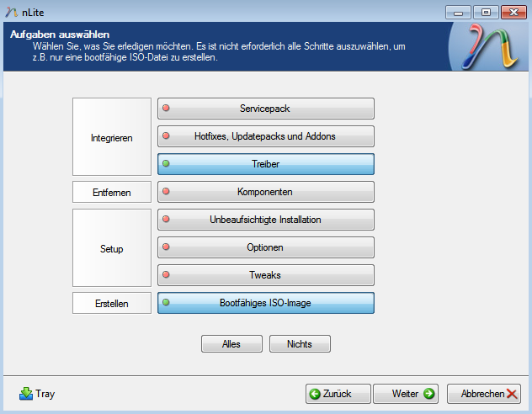The height and width of the screenshot is (414, 532).
Task: Turn on Unbeaufsichtigte Installation
Action: coord(265,220)
